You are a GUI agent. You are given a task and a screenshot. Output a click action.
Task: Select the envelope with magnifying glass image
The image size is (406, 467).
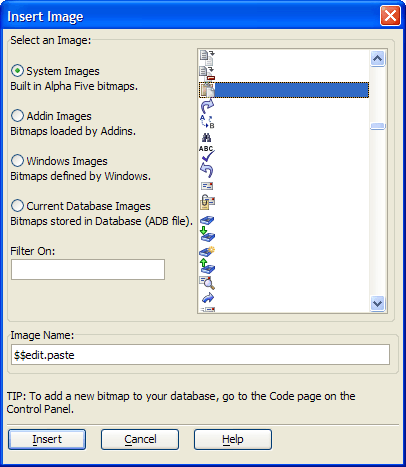tap(207, 283)
